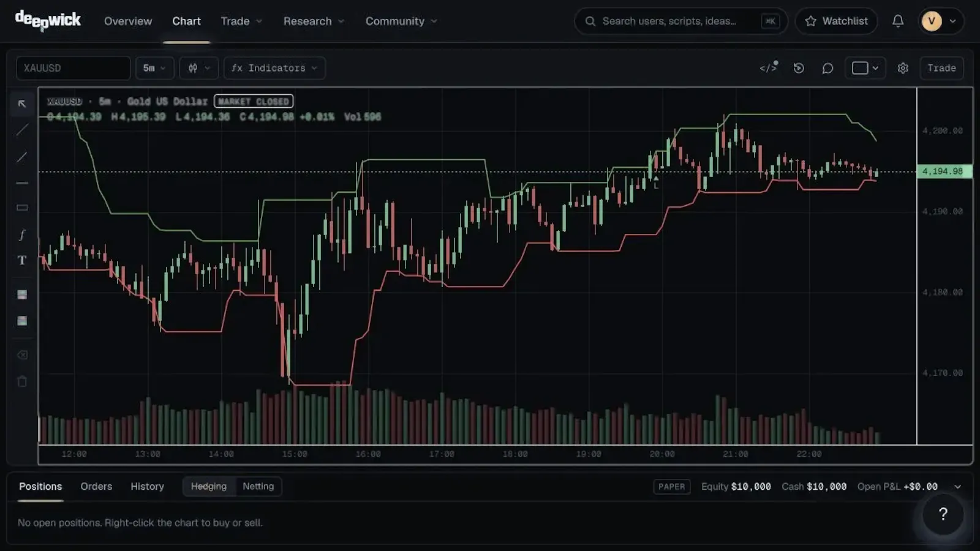
Task: Click the 4,194.98 current price label
Action: 944,171
